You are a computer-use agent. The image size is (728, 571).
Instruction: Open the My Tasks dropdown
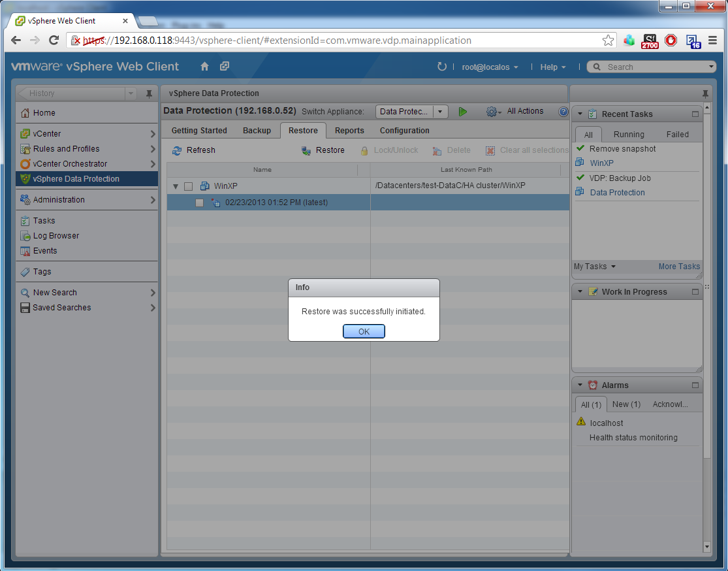click(594, 267)
